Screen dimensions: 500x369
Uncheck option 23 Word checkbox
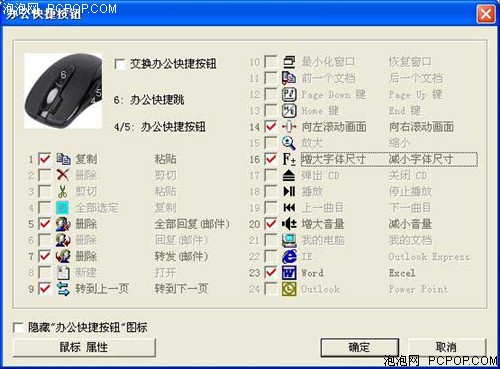[x=270, y=272]
